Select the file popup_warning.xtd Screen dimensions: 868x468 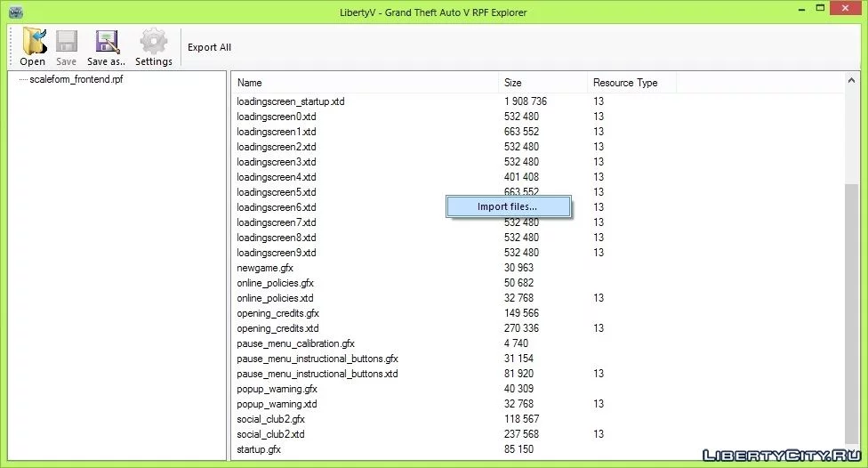click(277, 404)
